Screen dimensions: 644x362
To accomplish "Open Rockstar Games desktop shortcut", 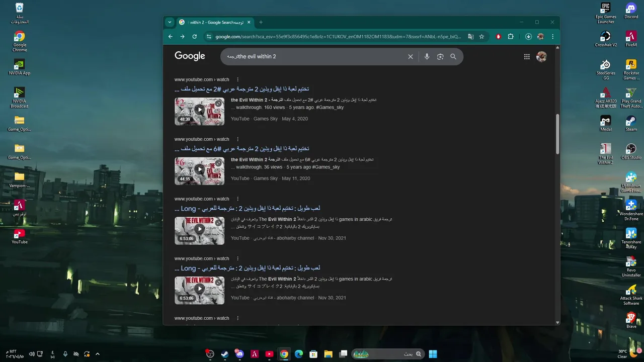I will (x=631, y=69).
